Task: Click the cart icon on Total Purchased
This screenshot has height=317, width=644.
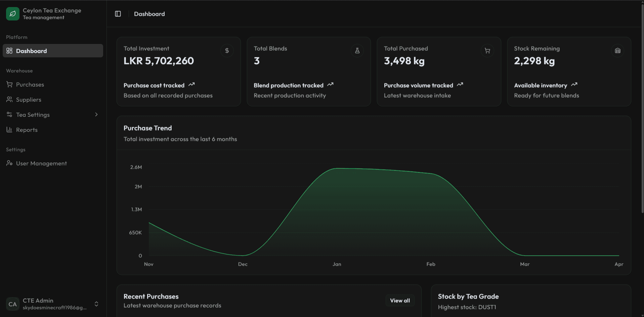Action: point(487,51)
